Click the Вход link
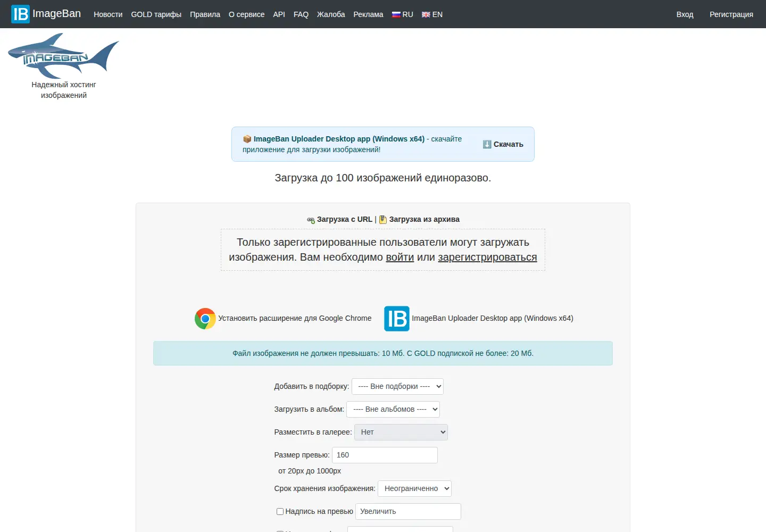The width and height of the screenshot is (766, 532). coord(685,14)
